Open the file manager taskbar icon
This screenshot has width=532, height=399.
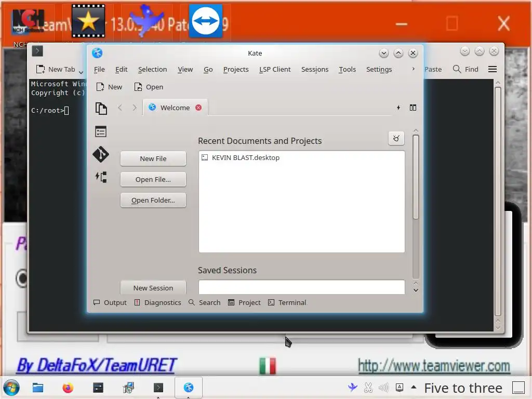tap(37, 387)
